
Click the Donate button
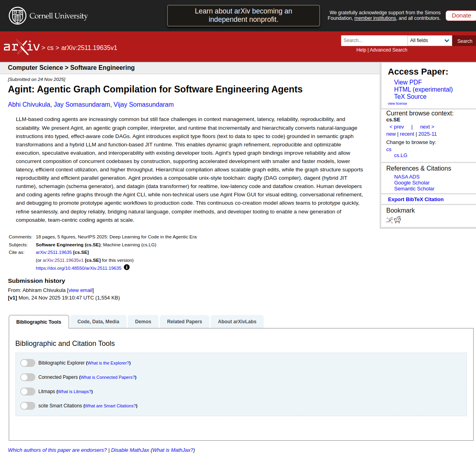pyautogui.click(x=461, y=15)
